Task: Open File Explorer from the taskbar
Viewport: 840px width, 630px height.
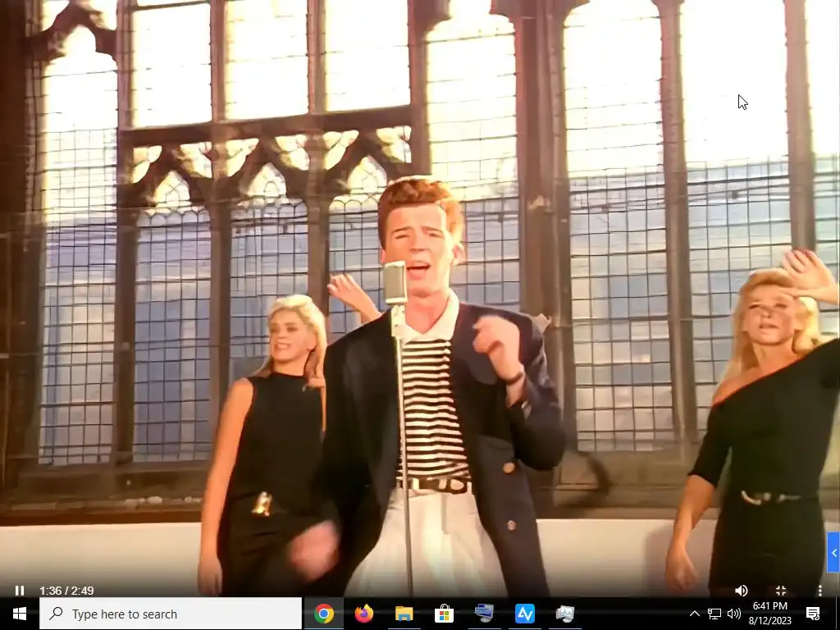Action: pos(404,614)
